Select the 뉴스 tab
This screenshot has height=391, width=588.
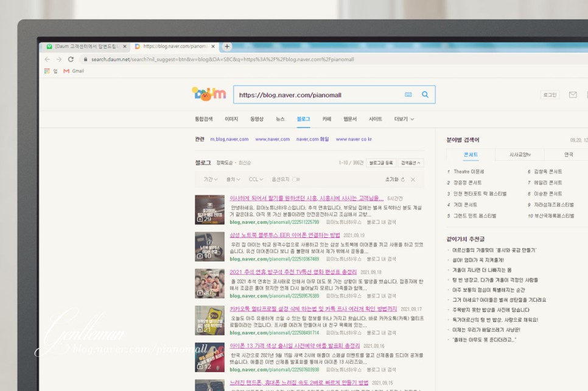(280, 119)
